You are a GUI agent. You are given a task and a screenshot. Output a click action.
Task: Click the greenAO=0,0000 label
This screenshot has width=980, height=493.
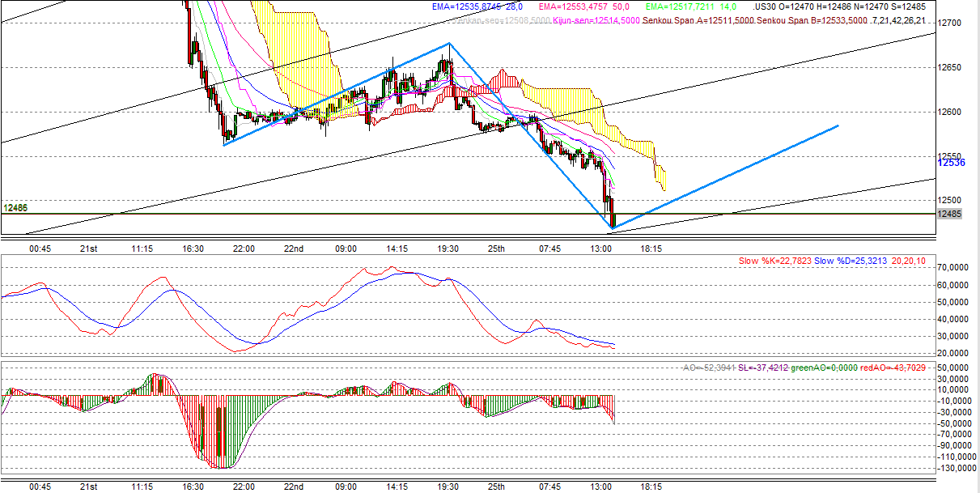click(824, 368)
